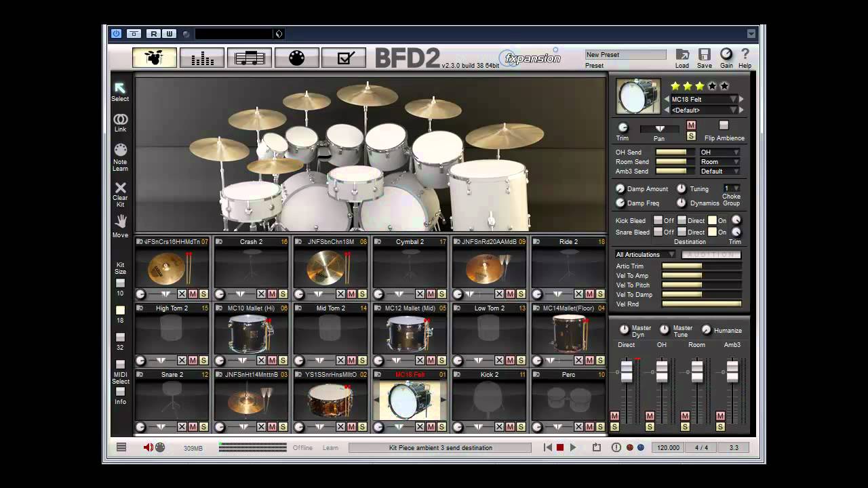
Task: Open main menu icon in status bar
Action: click(121, 447)
